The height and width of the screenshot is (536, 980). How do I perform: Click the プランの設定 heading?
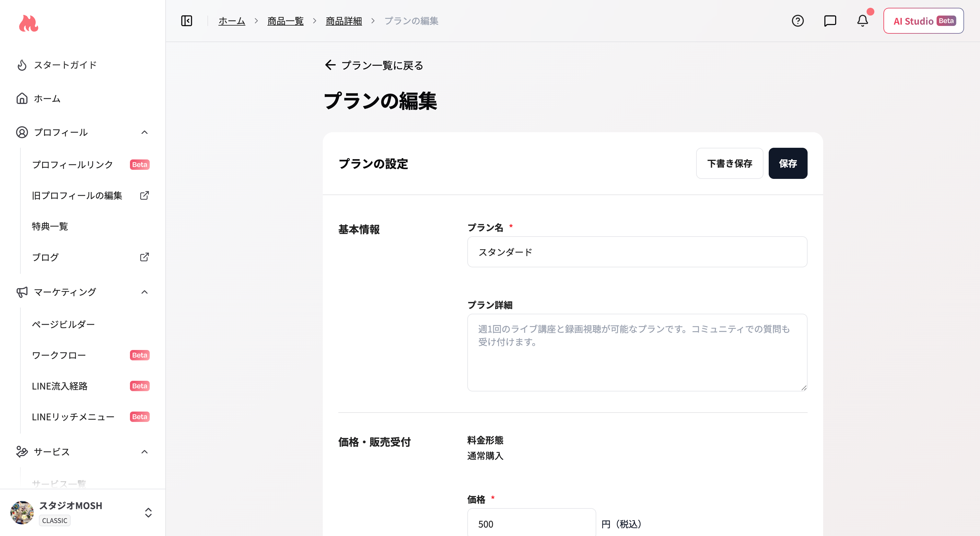pos(373,164)
